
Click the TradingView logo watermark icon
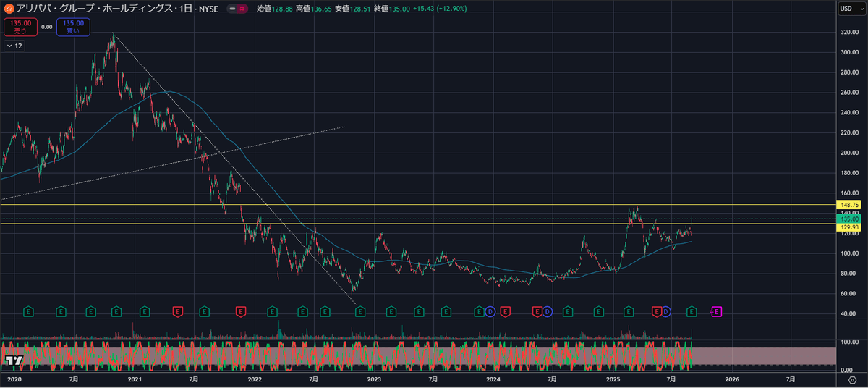pos(12,360)
